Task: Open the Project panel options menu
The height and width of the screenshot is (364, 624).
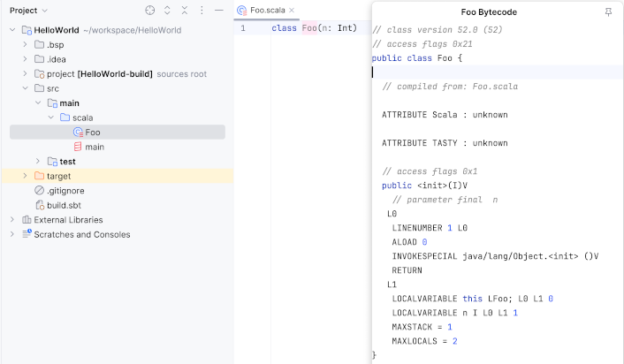Action: coord(202,11)
